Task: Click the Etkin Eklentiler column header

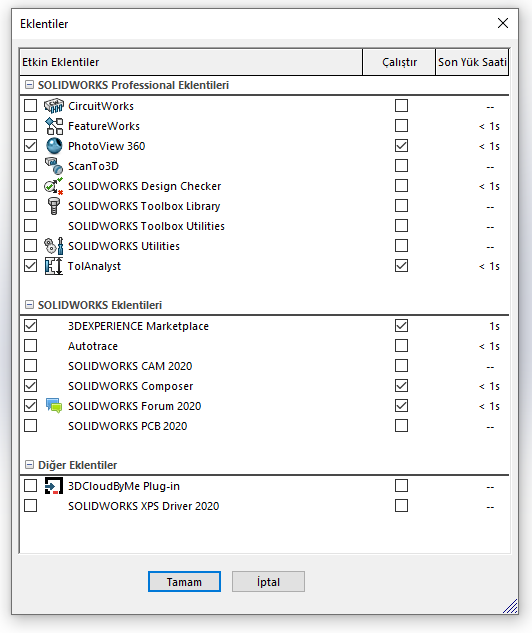Action: point(191,62)
